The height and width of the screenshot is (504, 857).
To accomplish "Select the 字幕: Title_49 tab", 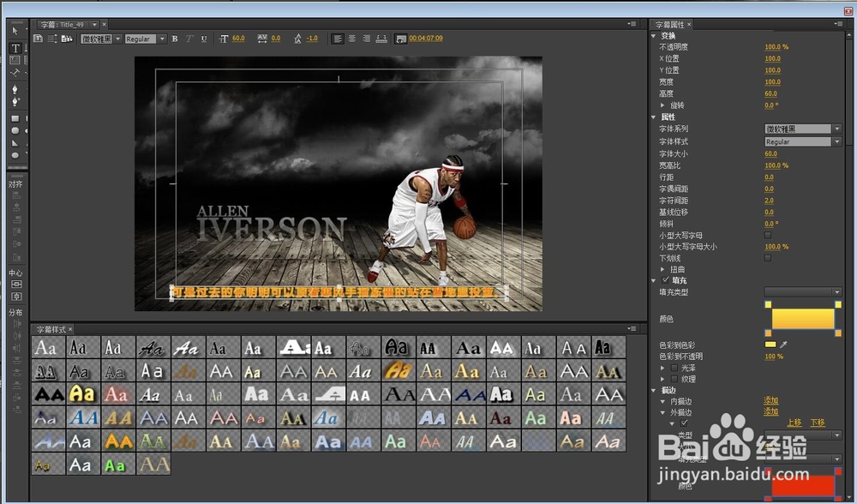I will tap(62, 25).
